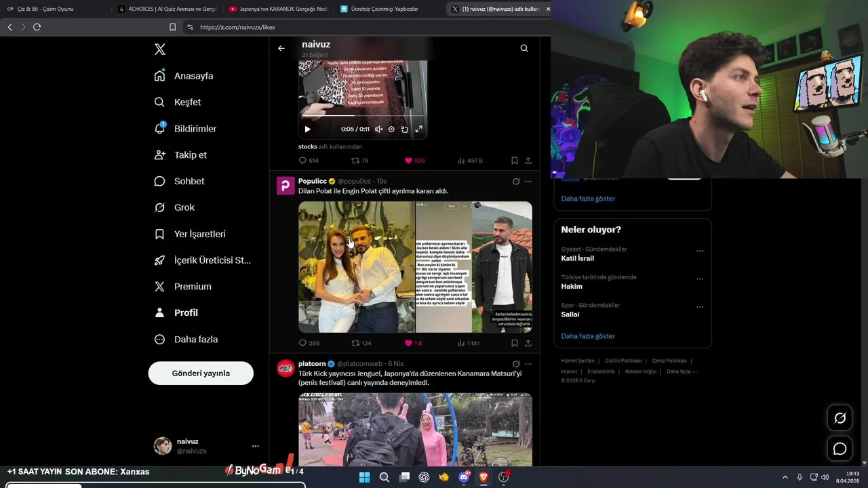Open the Dilan Polat couple photo
Screen dimensions: 868x488
point(357,267)
